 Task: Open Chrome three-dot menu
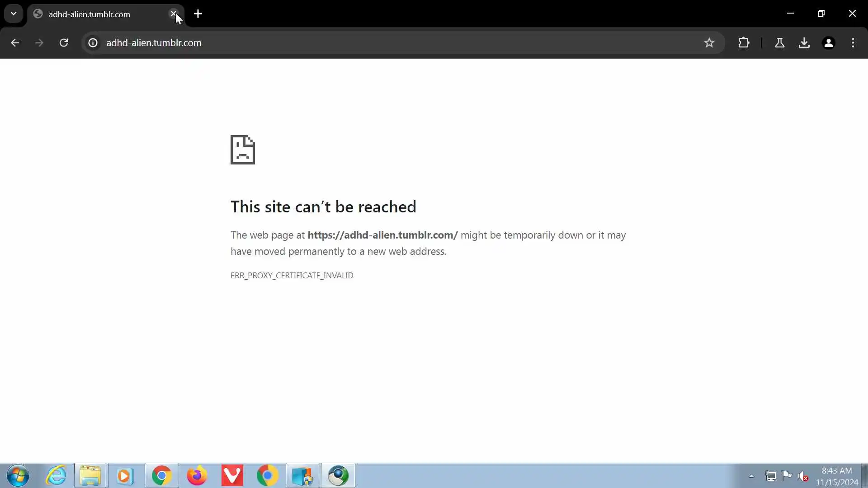pyautogui.click(x=853, y=43)
